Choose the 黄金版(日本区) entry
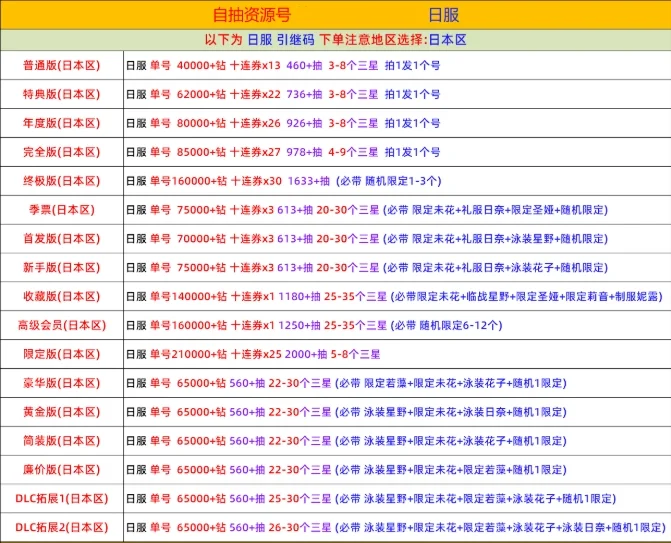The height and width of the screenshot is (543, 671). coord(62,412)
